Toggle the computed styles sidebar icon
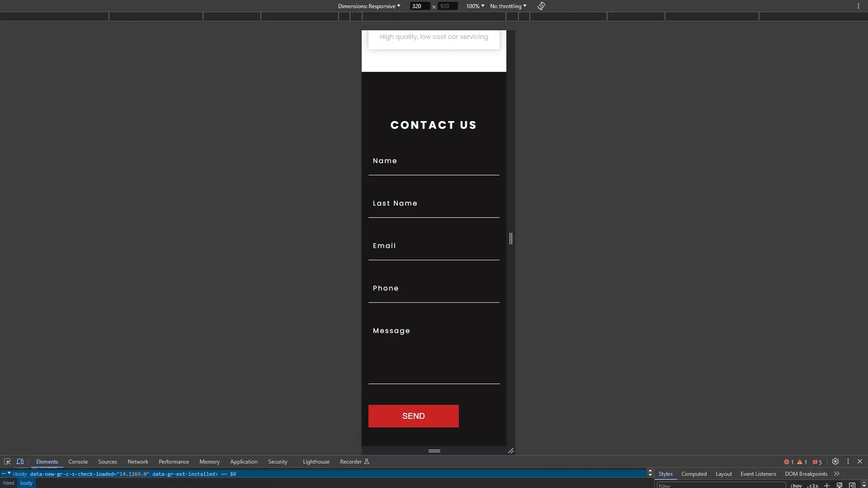Image resolution: width=868 pixels, height=488 pixels. (x=852, y=485)
